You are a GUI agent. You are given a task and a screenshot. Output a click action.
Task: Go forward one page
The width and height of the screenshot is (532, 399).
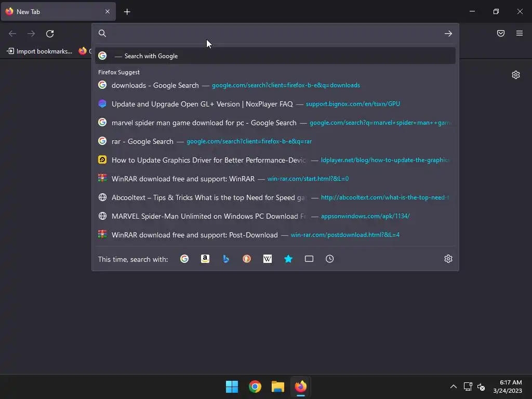[31, 34]
